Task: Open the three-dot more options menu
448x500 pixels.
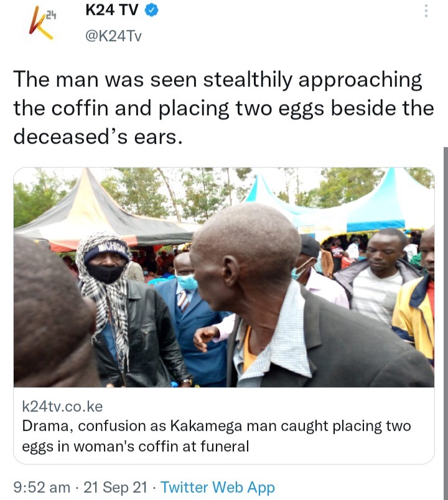Action: coord(426,11)
